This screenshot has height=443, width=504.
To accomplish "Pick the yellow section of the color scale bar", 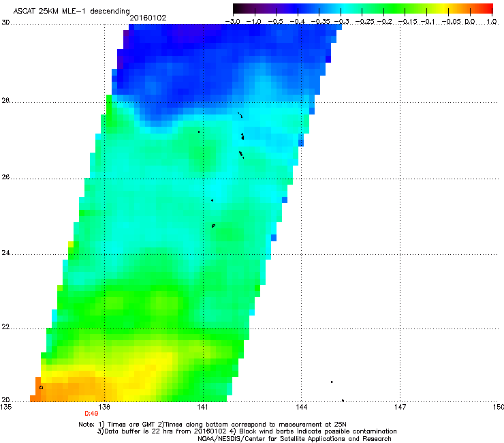I will click(x=443, y=8).
